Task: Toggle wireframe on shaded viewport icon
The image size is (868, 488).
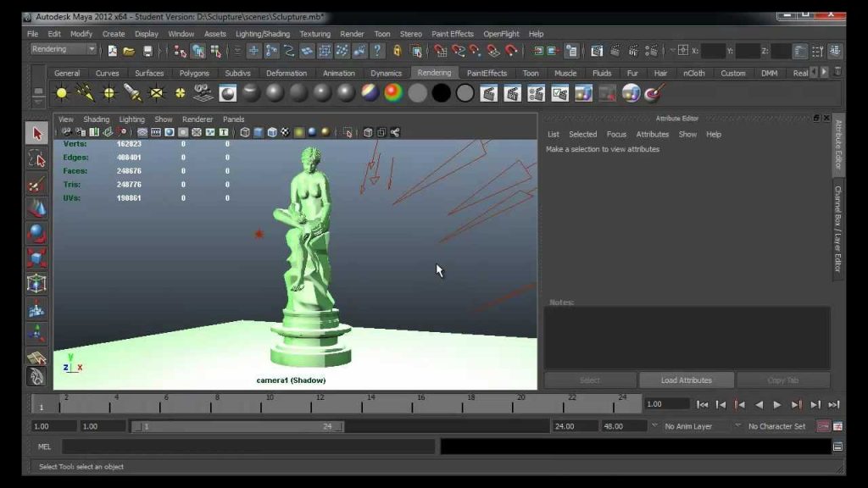Action: click(272, 132)
